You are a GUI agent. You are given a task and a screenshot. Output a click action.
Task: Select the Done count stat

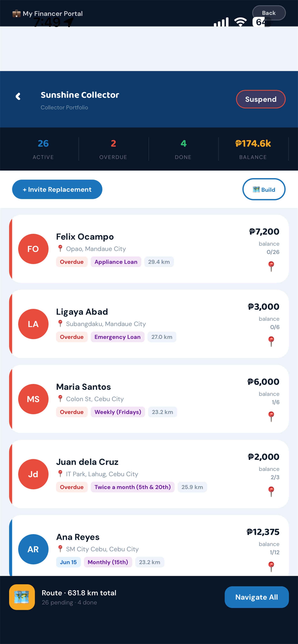pos(183,149)
